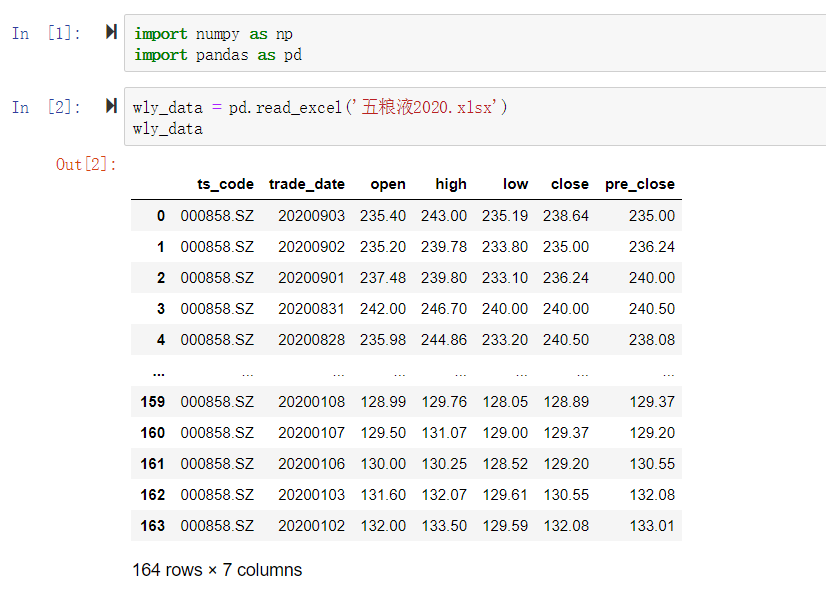Screen dimensions: 826x590
Task: Click trade date 20200106
Action: click(311, 464)
